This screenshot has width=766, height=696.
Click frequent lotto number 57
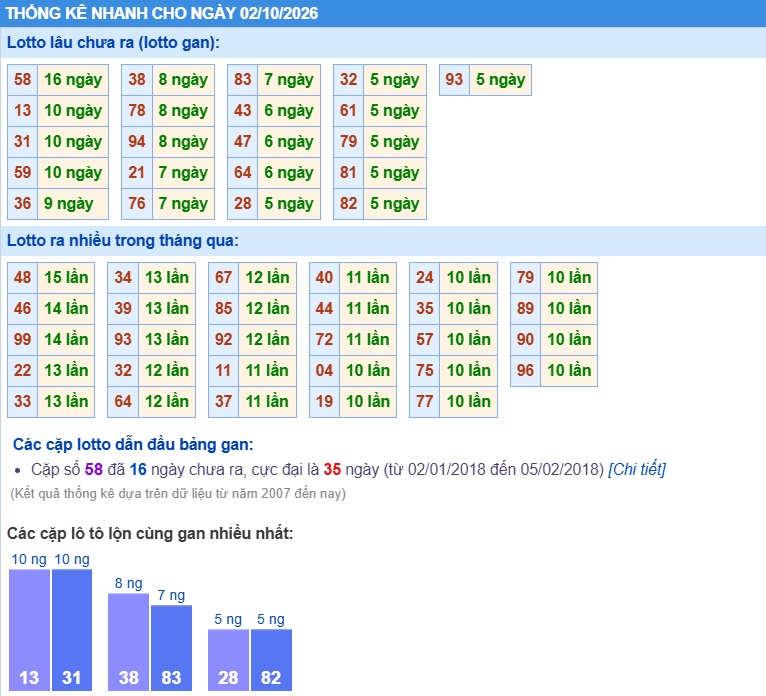click(x=425, y=339)
